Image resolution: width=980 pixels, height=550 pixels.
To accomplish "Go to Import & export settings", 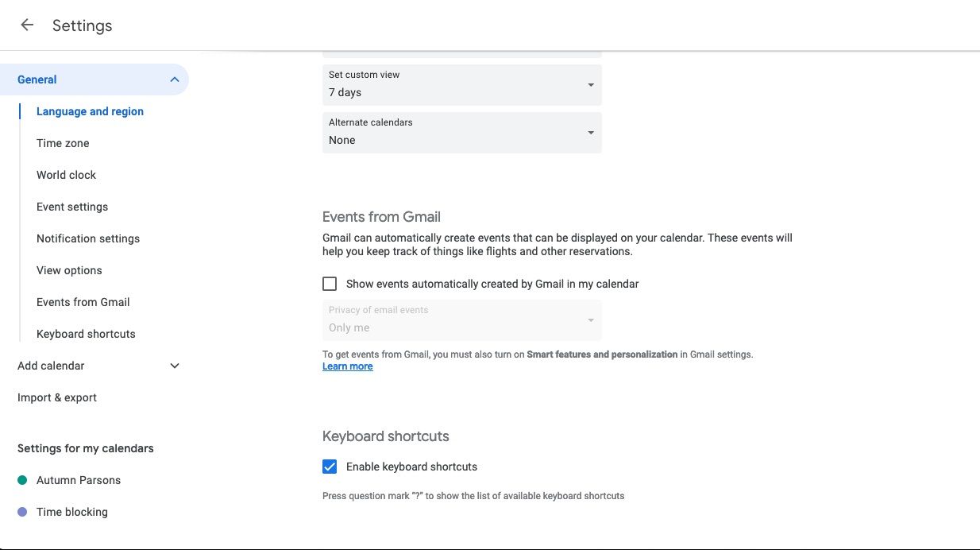I will (x=56, y=397).
